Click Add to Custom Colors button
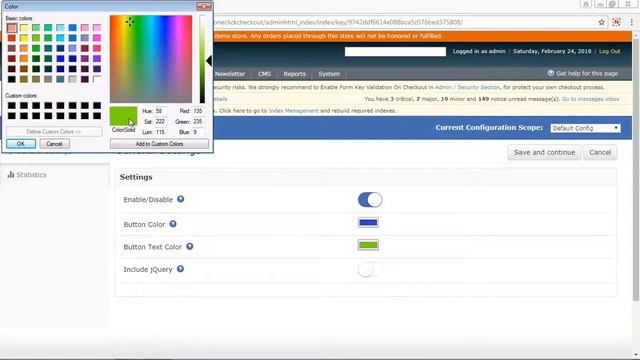 (159, 144)
